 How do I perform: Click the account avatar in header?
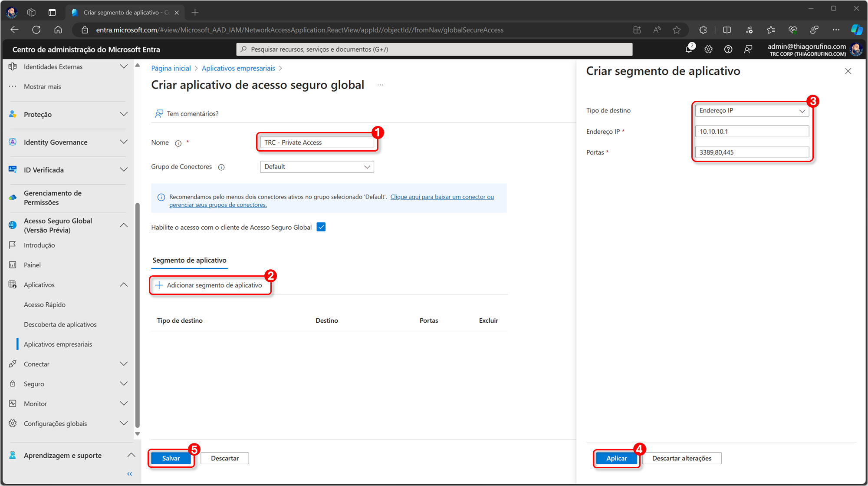[x=856, y=50]
